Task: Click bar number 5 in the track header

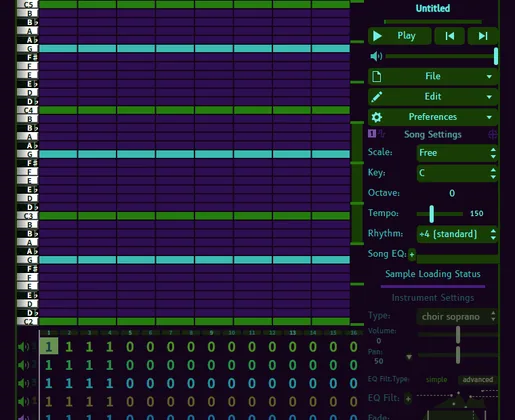Action: pyautogui.click(x=130, y=333)
